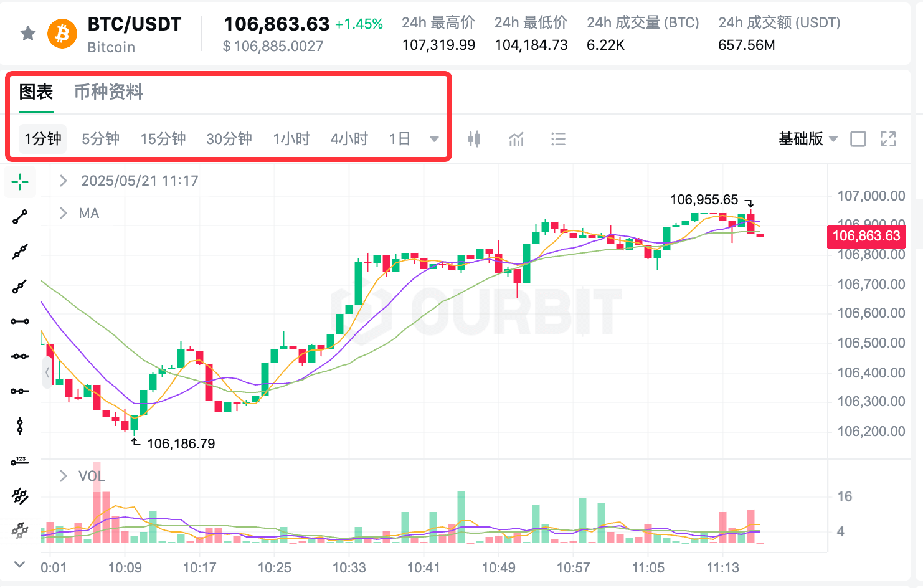Click the favorite star icon for BTC/USDT
Viewport: 923px width, 588px height.
[28, 33]
